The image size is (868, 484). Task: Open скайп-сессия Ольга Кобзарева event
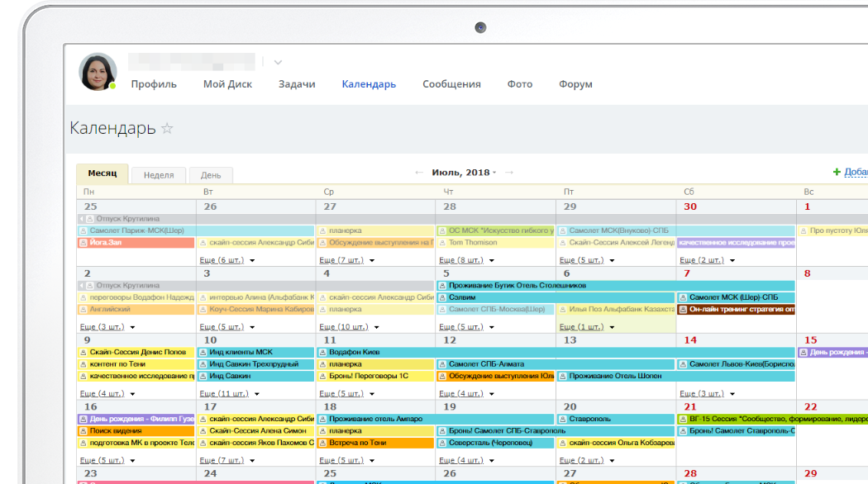[x=616, y=443]
